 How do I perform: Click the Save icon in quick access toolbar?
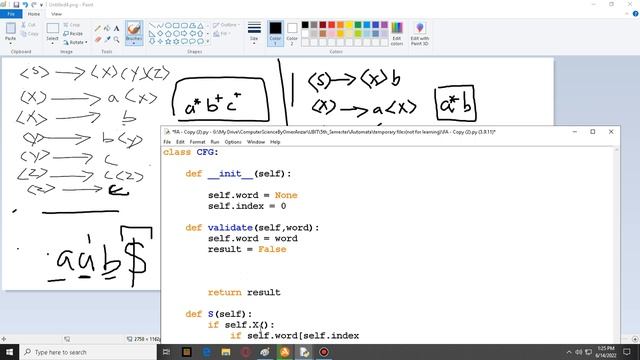pos(16,4)
